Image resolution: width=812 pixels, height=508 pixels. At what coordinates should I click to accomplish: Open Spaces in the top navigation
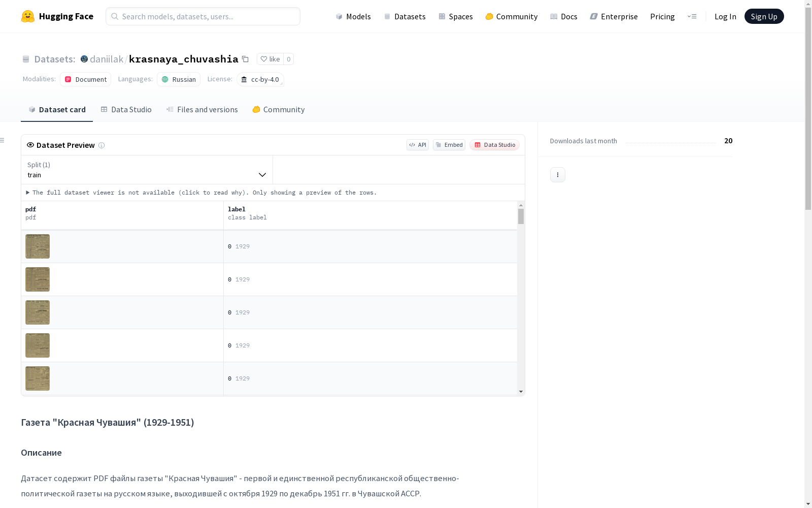pos(456,16)
